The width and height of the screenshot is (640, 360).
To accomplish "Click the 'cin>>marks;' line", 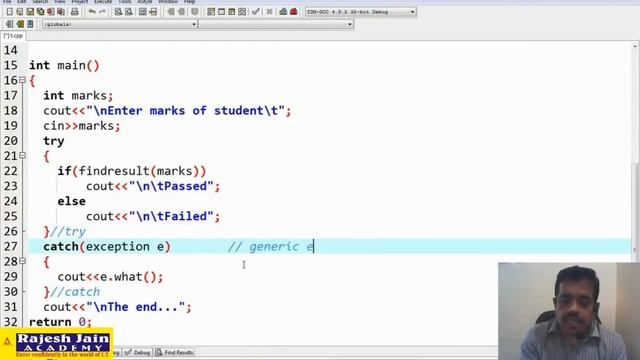I will pos(82,126).
